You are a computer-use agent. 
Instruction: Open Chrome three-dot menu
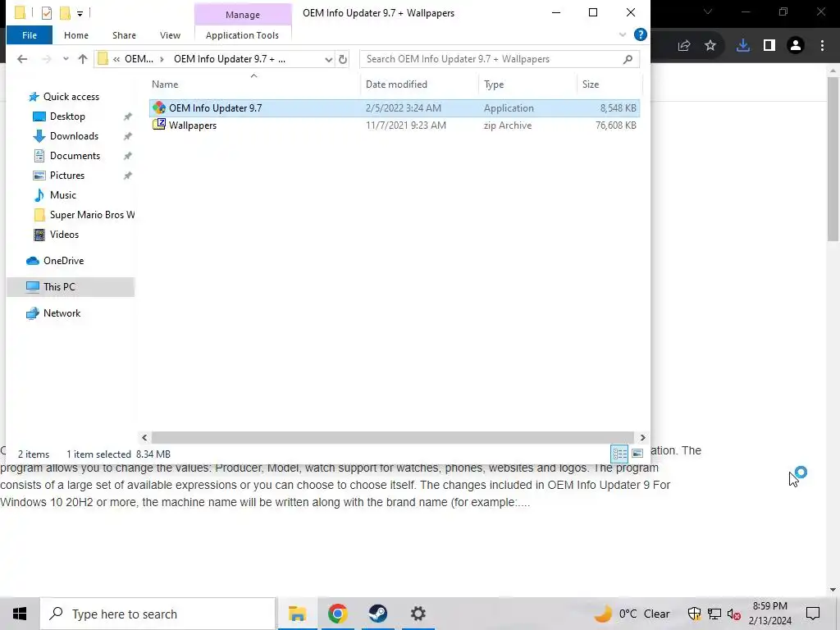[822, 46]
